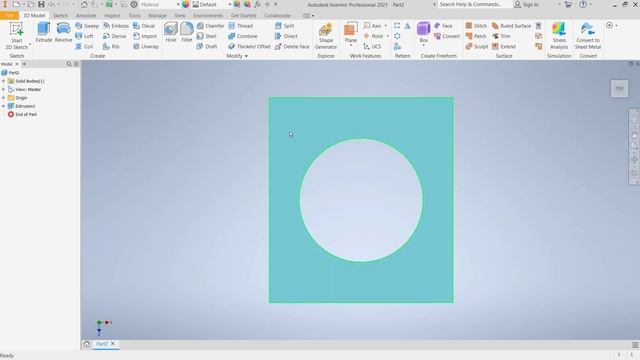Switch to the Sketch ribbon tab
Viewport: 640px width, 360px height.
pyautogui.click(x=60, y=16)
